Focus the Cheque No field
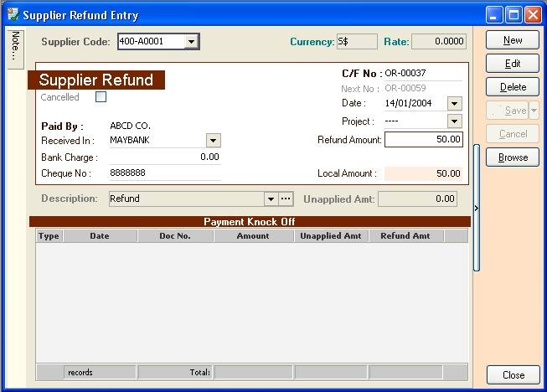 (x=164, y=173)
